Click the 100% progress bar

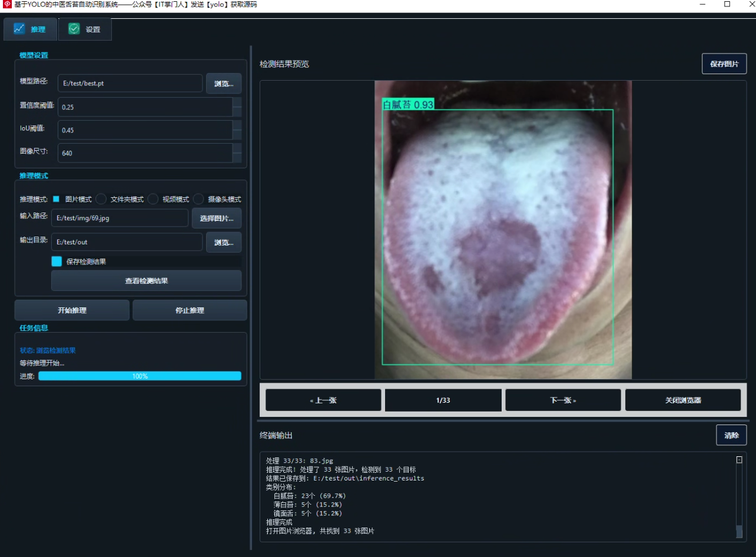tap(140, 376)
